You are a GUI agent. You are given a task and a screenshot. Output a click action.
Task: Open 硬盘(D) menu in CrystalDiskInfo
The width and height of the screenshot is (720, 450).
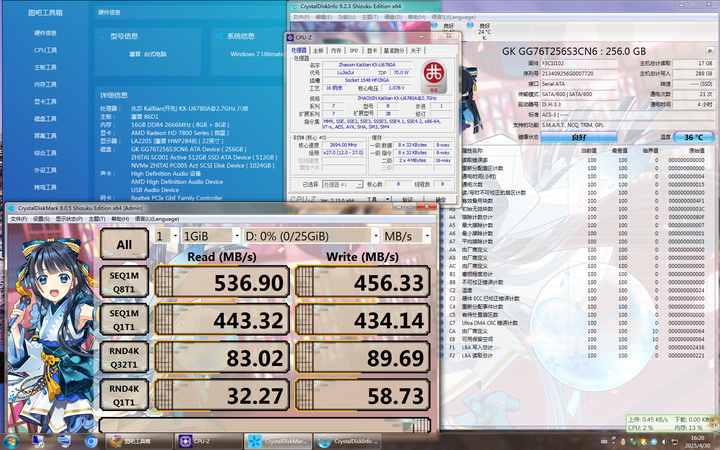pyautogui.click(x=393, y=17)
